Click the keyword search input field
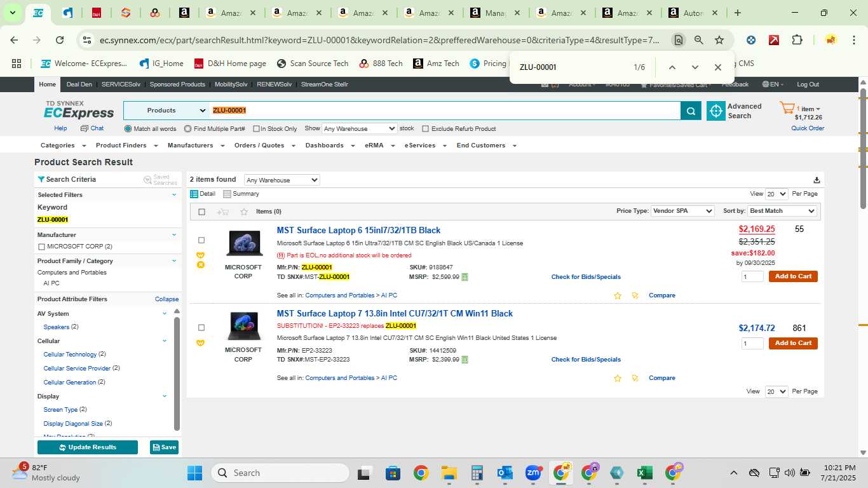868x488 pixels. [x=445, y=111]
